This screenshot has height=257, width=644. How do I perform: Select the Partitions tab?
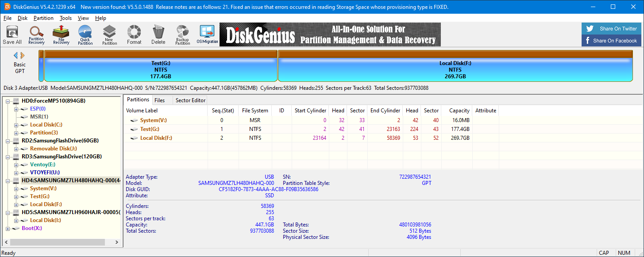click(138, 100)
